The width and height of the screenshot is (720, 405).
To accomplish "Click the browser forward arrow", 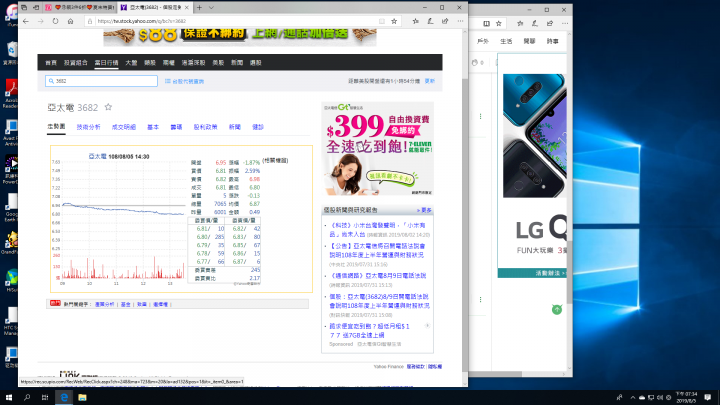I will [40, 21].
